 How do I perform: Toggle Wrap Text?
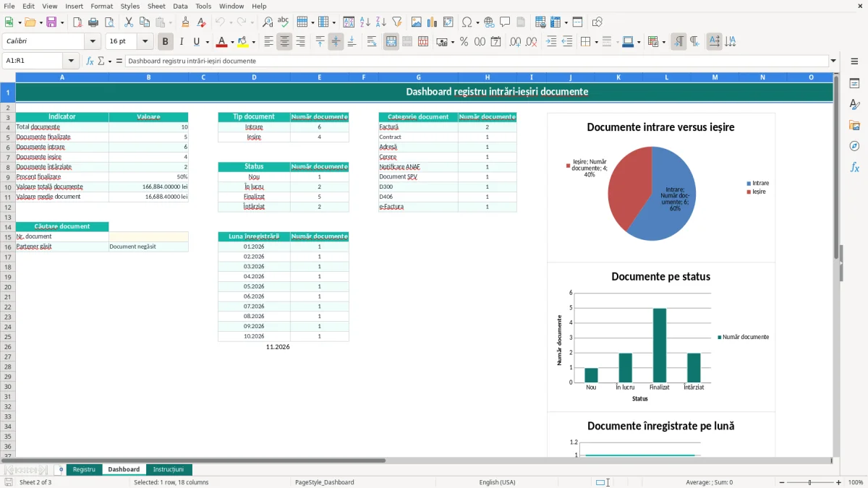coord(372,42)
